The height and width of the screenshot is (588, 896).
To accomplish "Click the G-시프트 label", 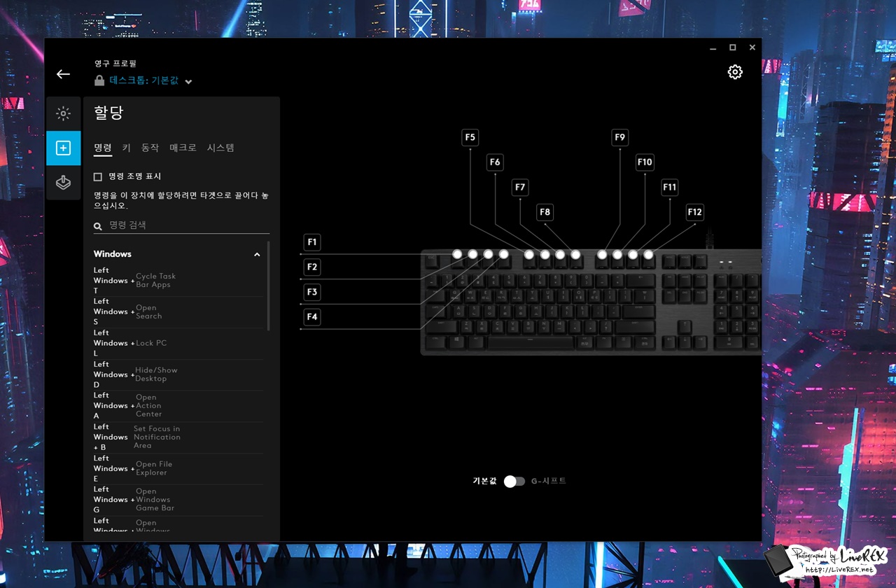I will click(x=548, y=481).
